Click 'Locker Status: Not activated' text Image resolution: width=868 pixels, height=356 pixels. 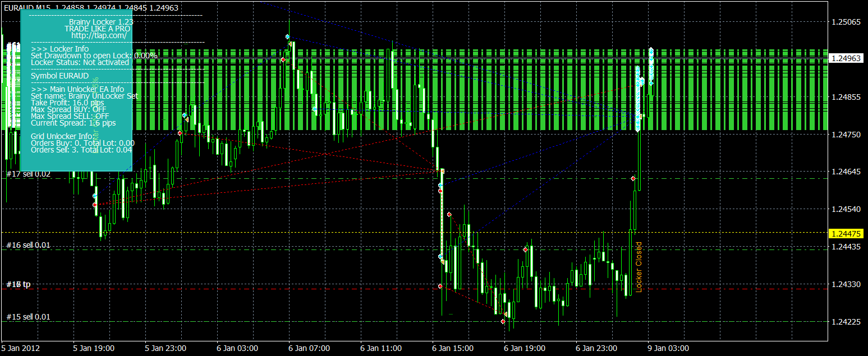[80, 62]
